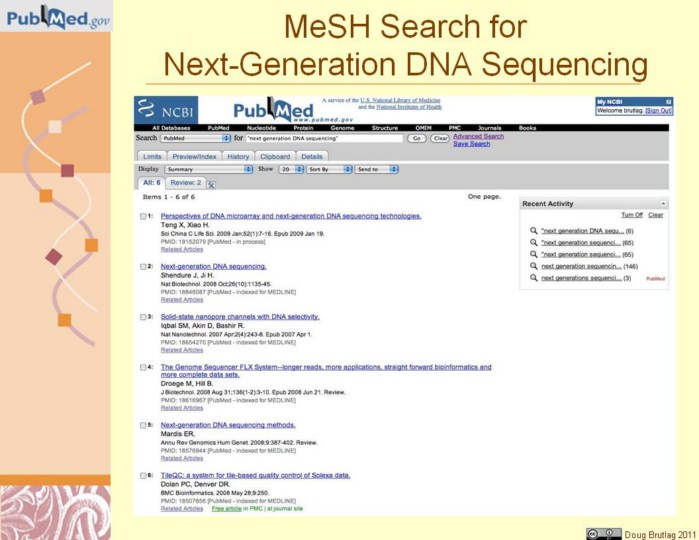The height and width of the screenshot is (540, 699).
Task: Open the Sort By dropdown
Action: [330, 169]
